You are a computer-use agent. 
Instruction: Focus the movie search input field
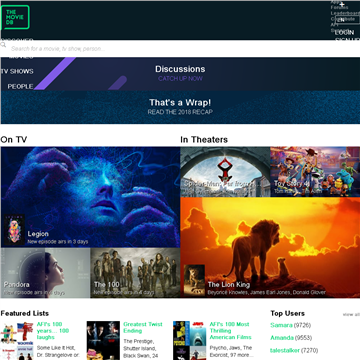coord(183,49)
